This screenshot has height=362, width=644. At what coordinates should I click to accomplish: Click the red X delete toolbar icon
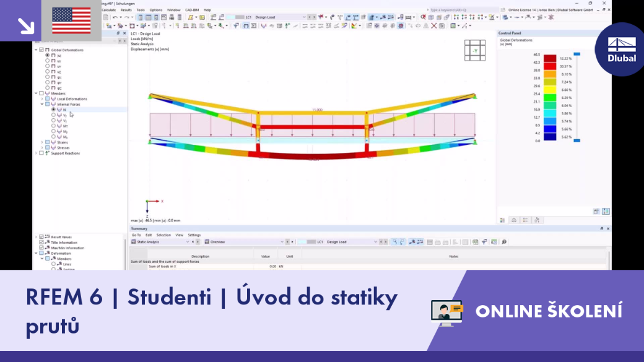(433, 26)
